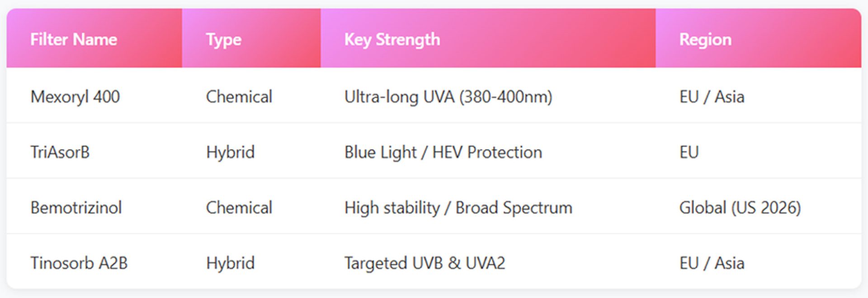Select the Bemotrizinol filter name cell
This screenshot has height=298, width=868.
point(76,208)
